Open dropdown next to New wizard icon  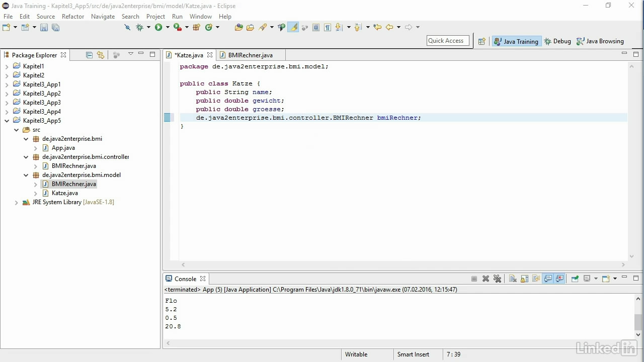[x=16, y=27]
